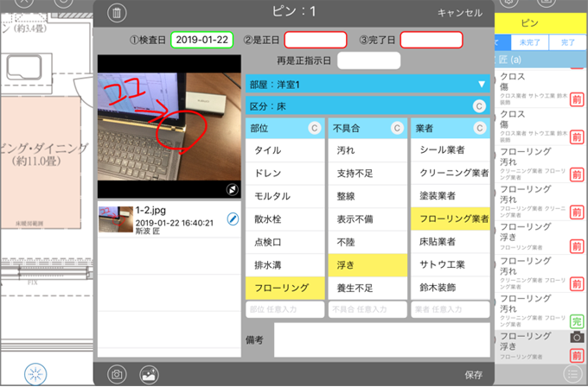Tap the trash delete pin icon
Image resolution: width=588 pixels, height=387 pixels.
(x=117, y=13)
